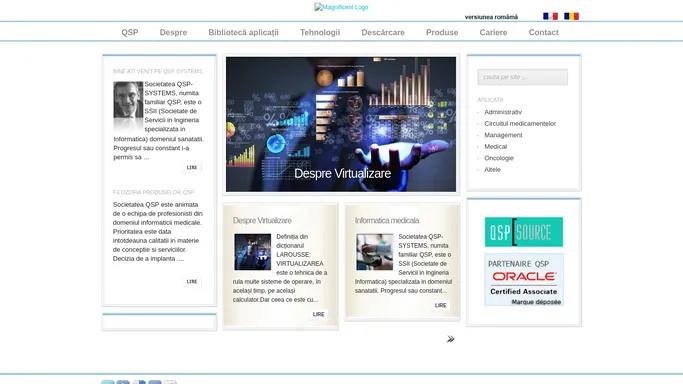
Task: Open the Informatica medicala card thumbnail
Action: 375,252
